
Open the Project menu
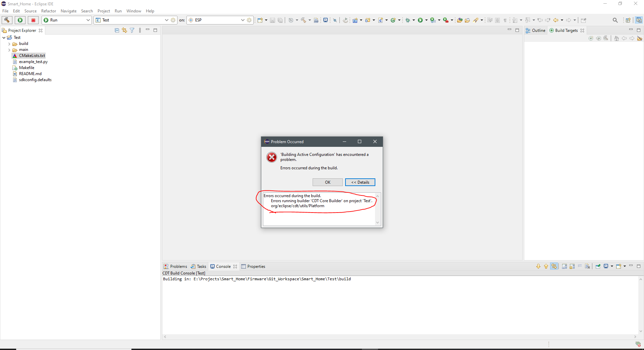pyautogui.click(x=104, y=11)
